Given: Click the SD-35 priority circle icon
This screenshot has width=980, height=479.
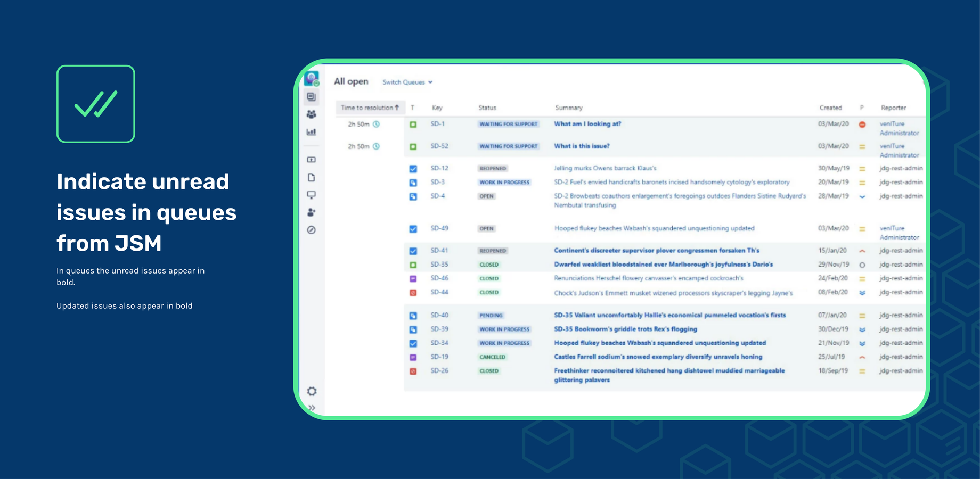Looking at the screenshot, I should (862, 265).
